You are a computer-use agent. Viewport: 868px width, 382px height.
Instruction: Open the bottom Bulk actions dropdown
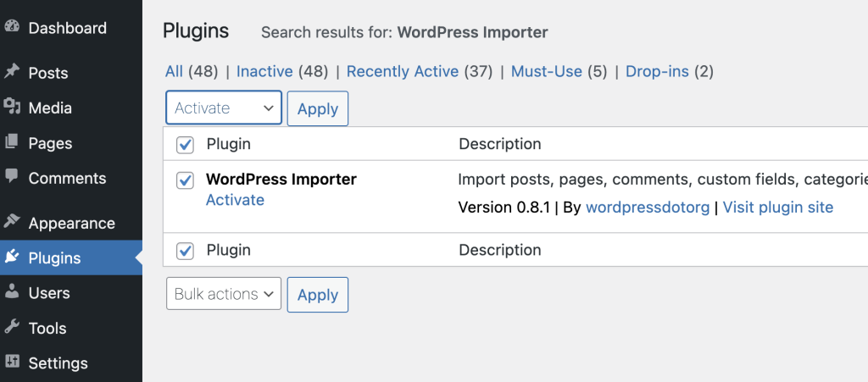(224, 294)
